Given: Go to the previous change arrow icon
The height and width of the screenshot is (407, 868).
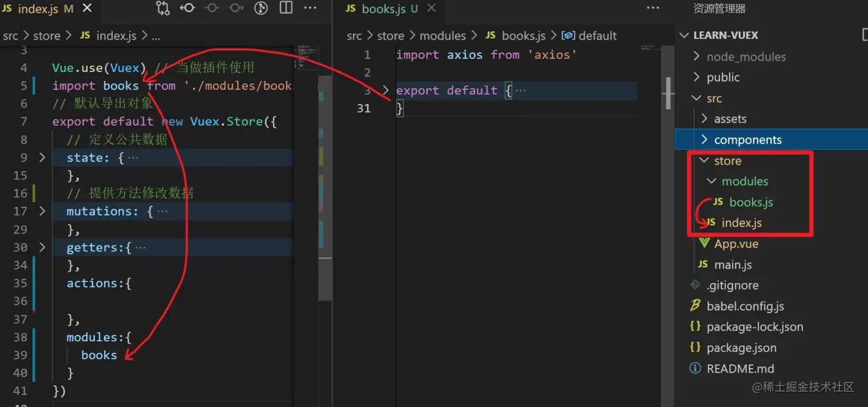Looking at the screenshot, I should pos(188,8).
